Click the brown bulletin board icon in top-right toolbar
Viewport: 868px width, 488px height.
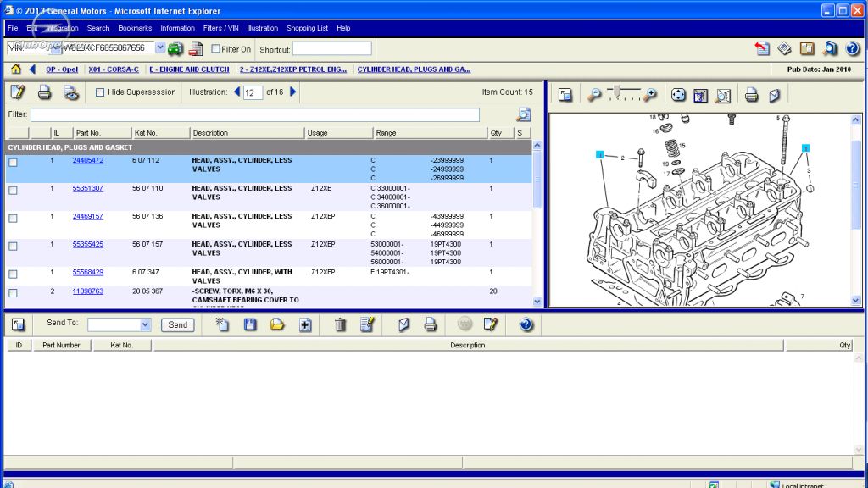807,48
